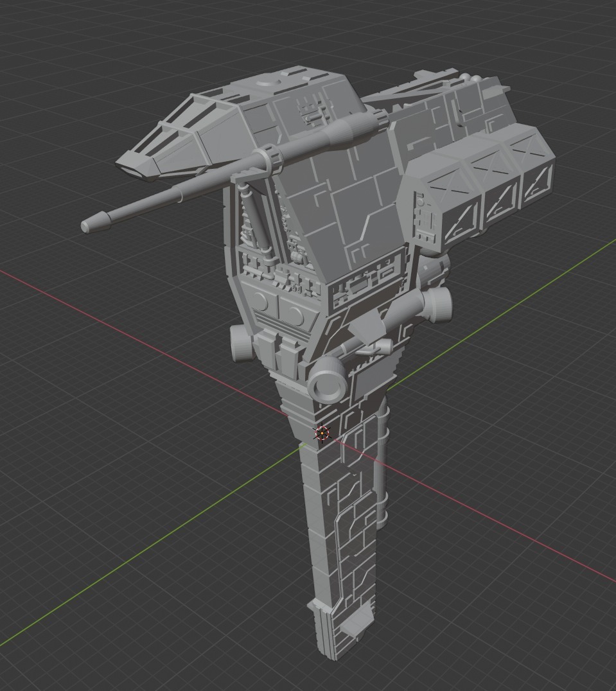Click the 3D cursor at the world origin
Viewport: 616px width, 691px height.
tap(322, 433)
